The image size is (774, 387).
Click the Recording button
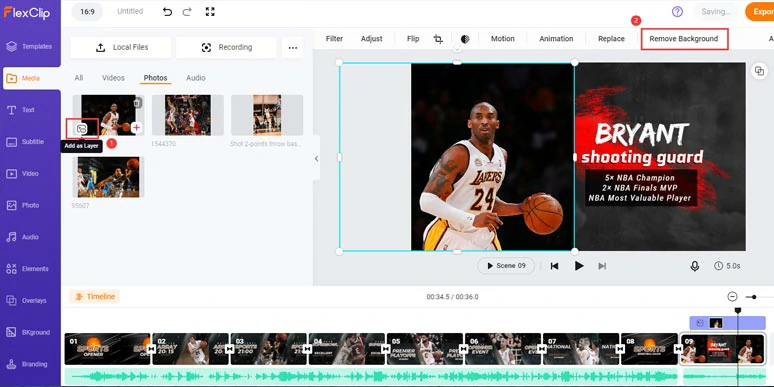[226, 47]
